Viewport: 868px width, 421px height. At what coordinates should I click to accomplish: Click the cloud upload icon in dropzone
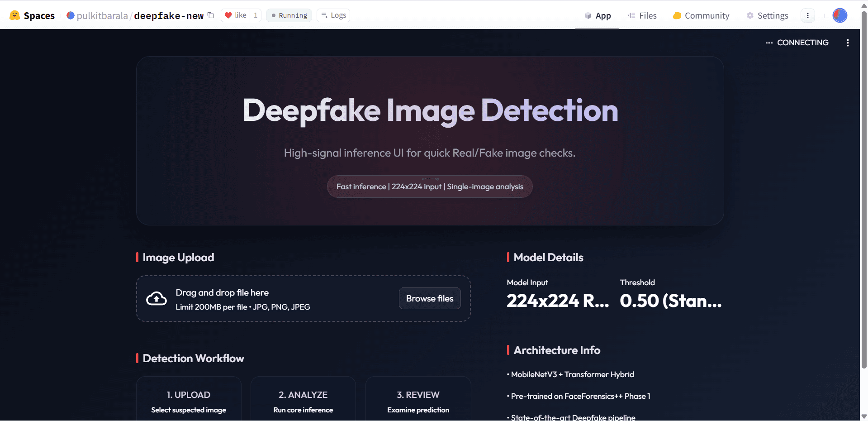coord(157,299)
